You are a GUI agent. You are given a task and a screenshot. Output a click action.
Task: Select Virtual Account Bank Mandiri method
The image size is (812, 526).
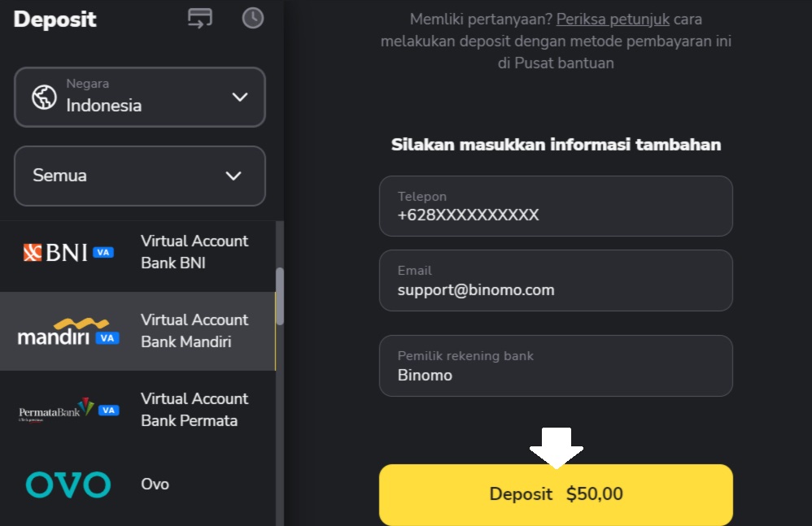194,331
